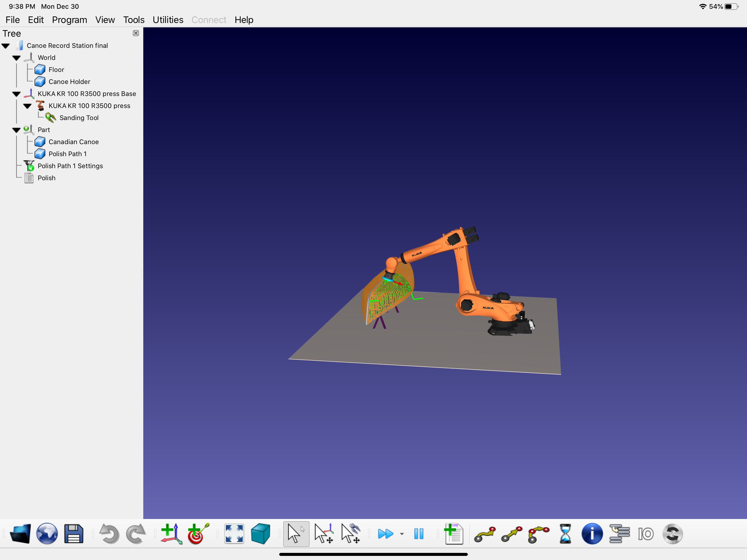Select the Polish program

[x=46, y=178]
